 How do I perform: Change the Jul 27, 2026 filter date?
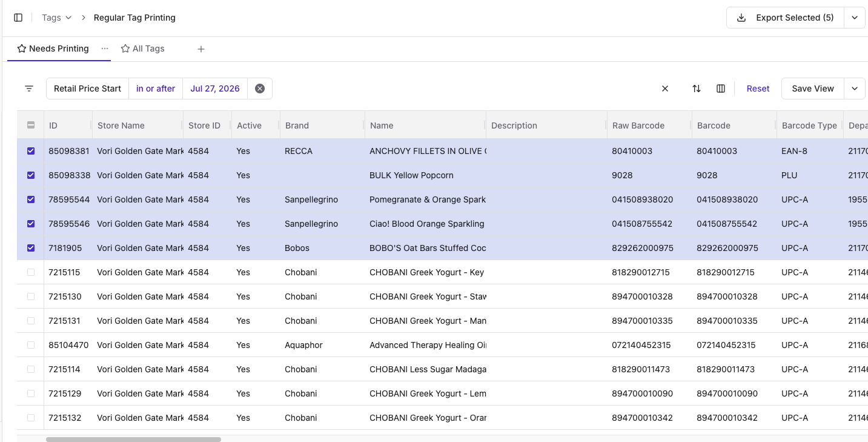coord(215,89)
